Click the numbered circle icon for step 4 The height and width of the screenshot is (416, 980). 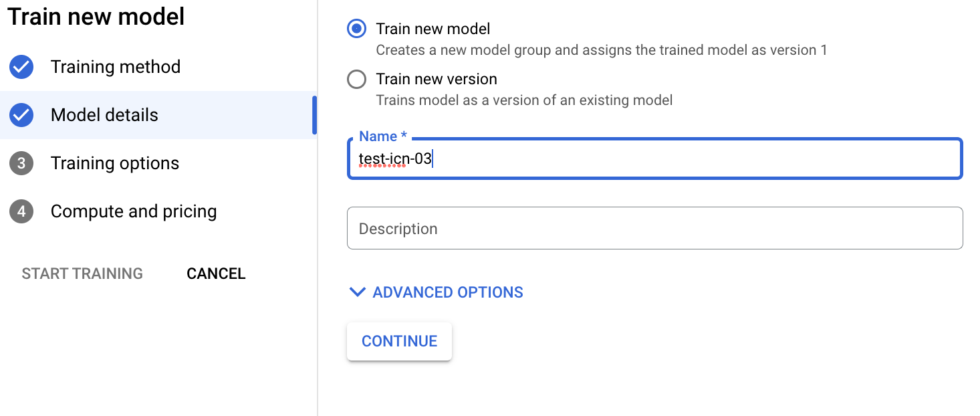pyautogui.click(x=21, y=211)
